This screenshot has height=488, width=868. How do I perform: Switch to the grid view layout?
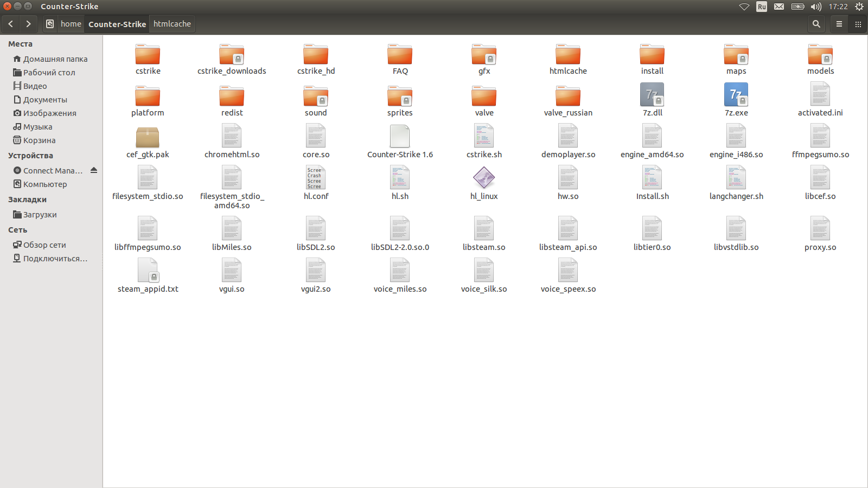click(x=858, y=24)
